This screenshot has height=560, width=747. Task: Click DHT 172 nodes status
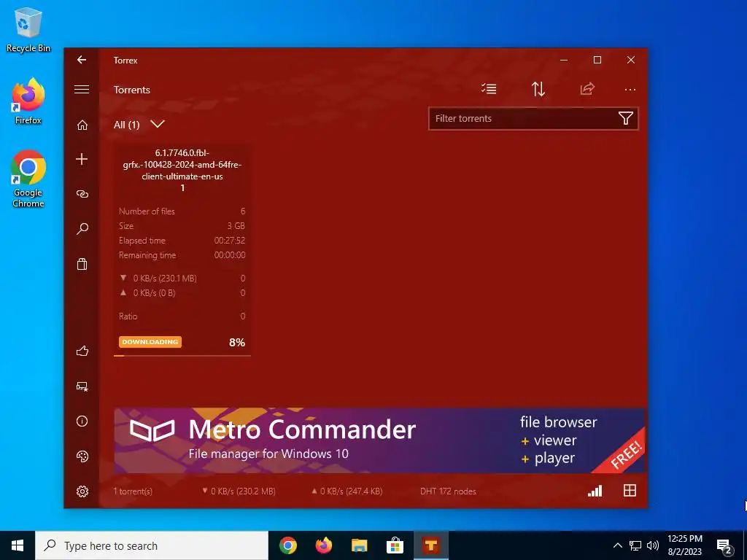(448, 491)
